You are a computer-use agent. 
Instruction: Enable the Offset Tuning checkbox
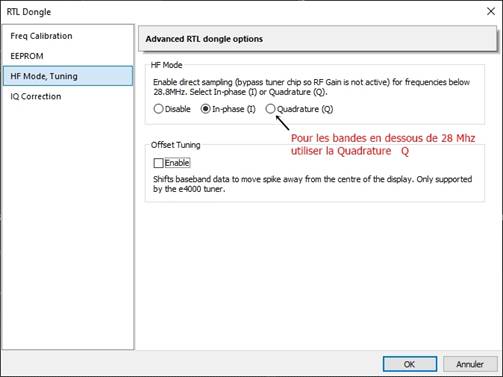pos(158,163)
